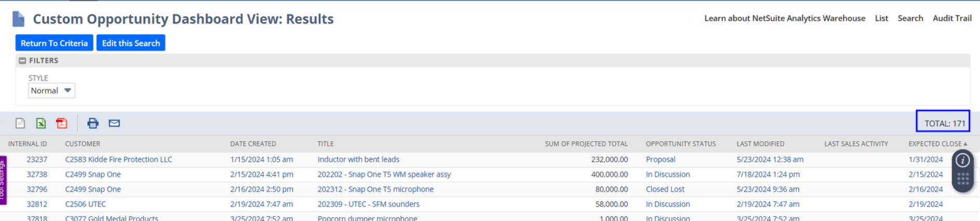This screenshot has height=221, width=980.
Task: Open the Search link in header
Action: click(910, 18)
